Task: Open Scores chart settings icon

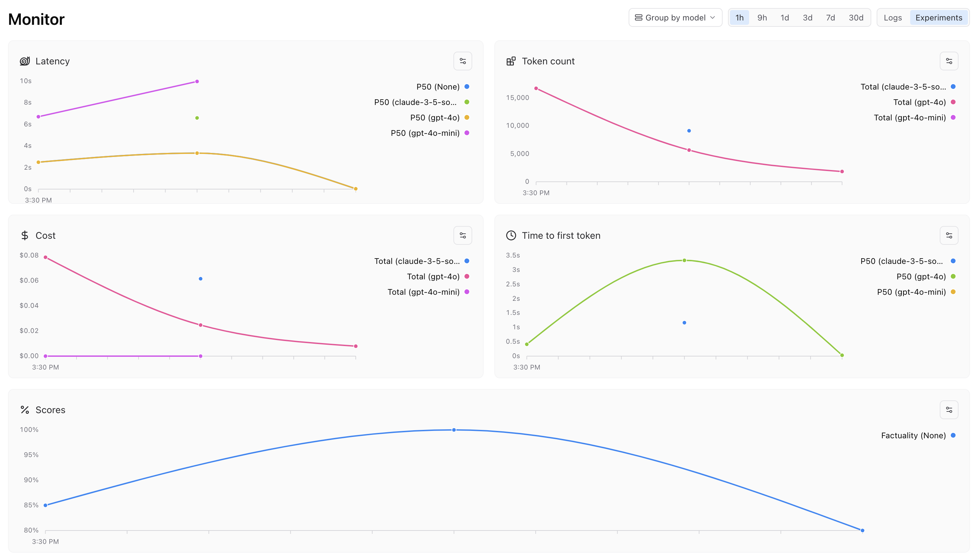Action: coord(949,410)
